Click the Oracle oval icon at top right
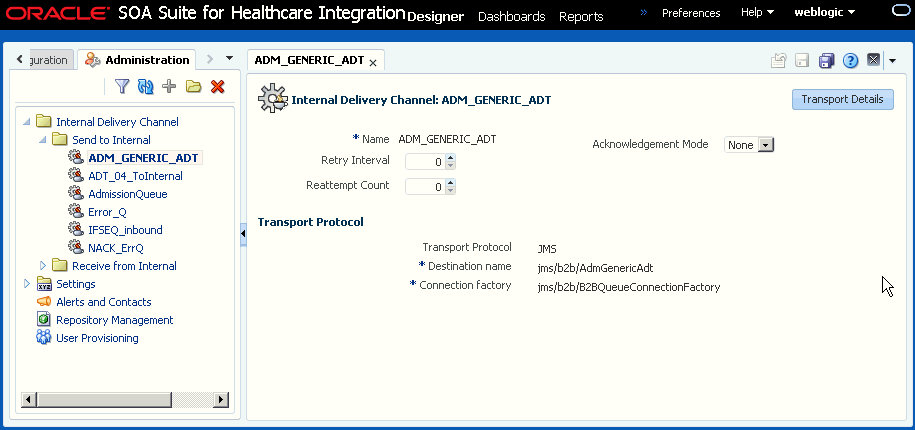The image size is (915, 430). (902, 11)
